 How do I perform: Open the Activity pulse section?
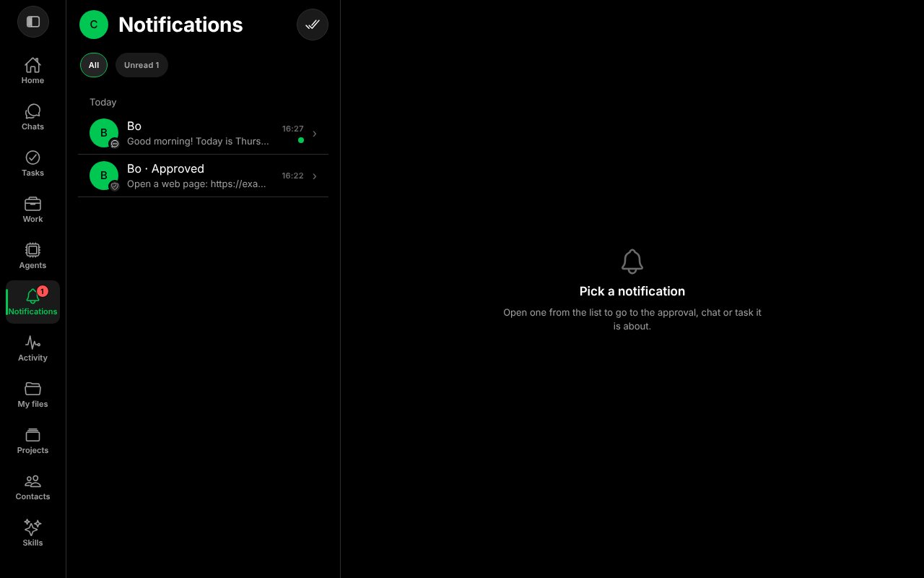[32, 348]
